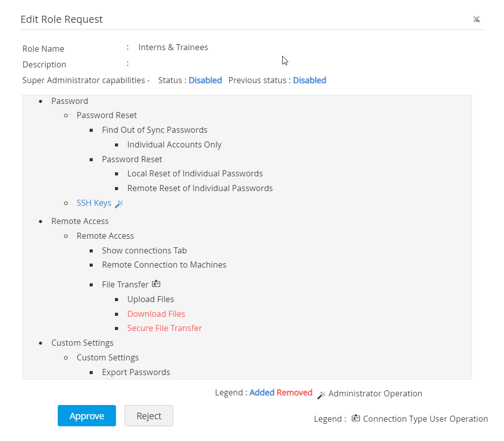
Task: Click the top-level Custom Settings node
Action: (82, 343)
